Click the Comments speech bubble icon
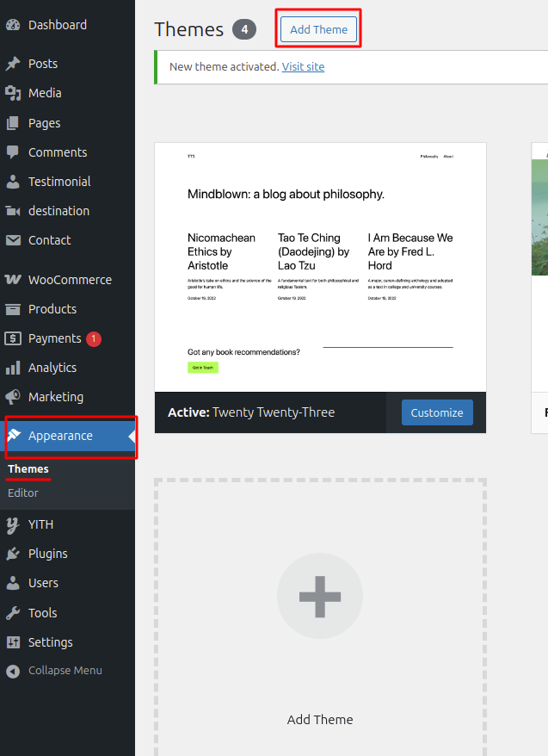 coord(13,152)
